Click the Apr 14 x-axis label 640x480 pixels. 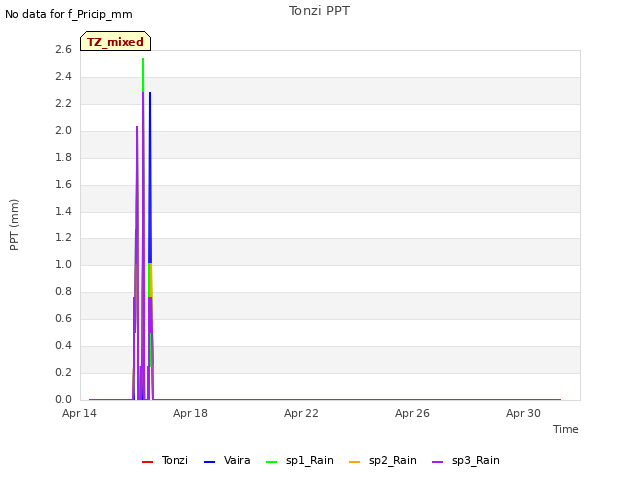79,413
